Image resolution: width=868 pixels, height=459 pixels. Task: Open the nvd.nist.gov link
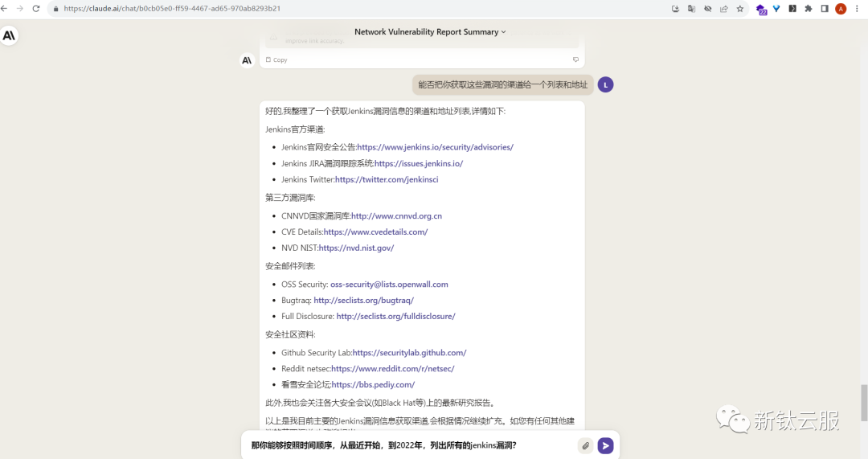click(x=356, y=248)
